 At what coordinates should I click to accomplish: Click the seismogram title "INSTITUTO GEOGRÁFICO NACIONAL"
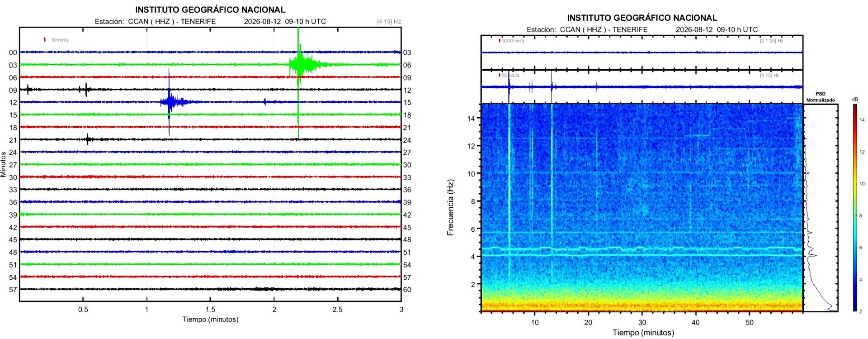pyautogui.click(x=210, y=10)
